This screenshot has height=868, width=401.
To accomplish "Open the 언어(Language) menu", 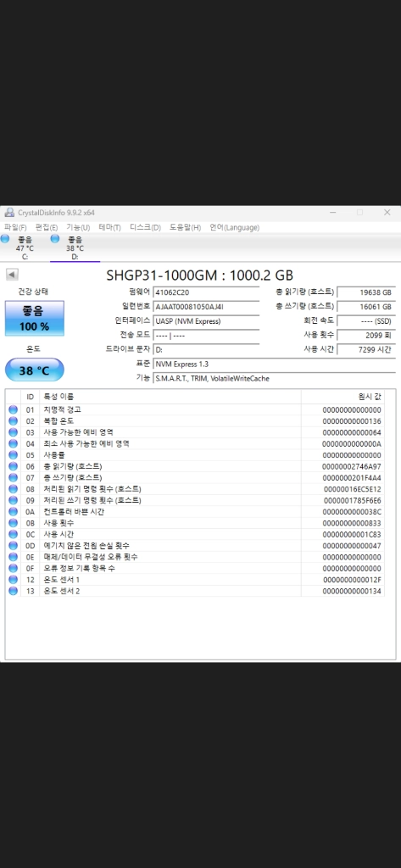I will (x=234, y=227).
